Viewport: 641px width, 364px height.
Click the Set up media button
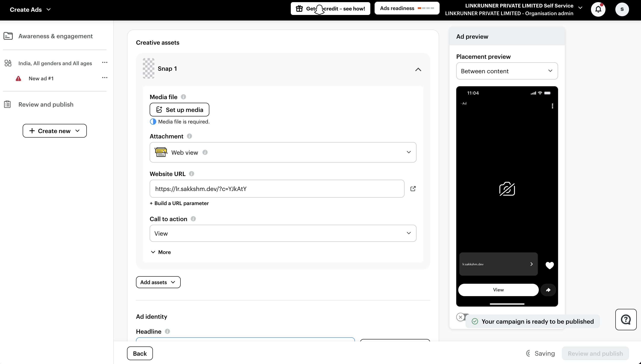click(x=179, y=110)
